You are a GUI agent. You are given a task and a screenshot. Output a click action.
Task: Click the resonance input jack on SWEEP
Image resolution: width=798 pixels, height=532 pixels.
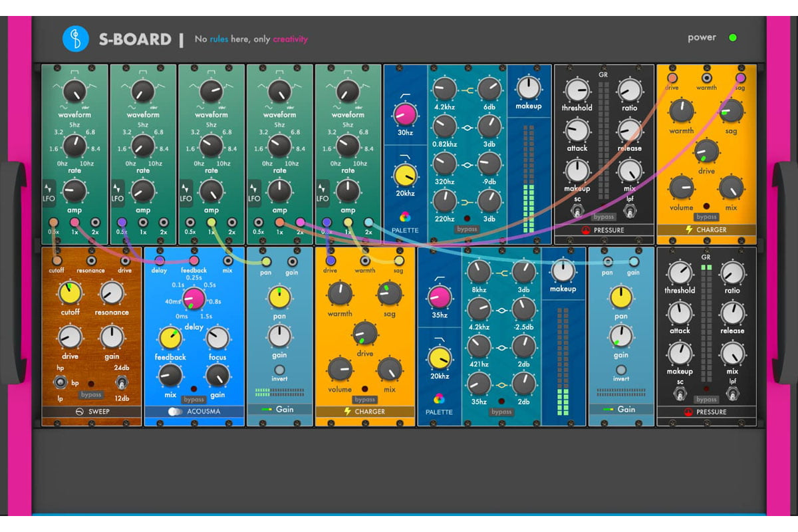point(91,261)
